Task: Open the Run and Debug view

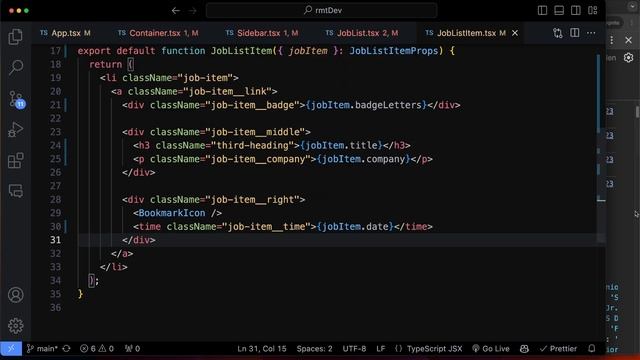Action: pos(16,130)
